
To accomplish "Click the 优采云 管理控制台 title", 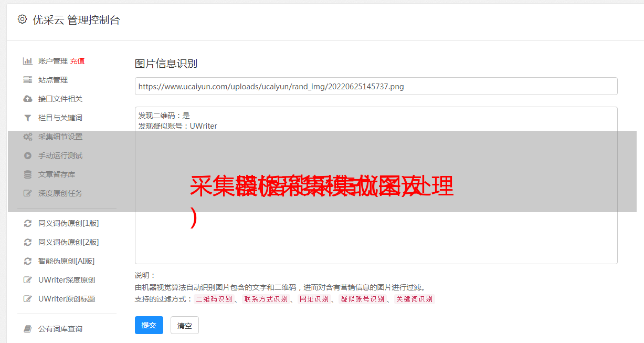I will (77, 20).
